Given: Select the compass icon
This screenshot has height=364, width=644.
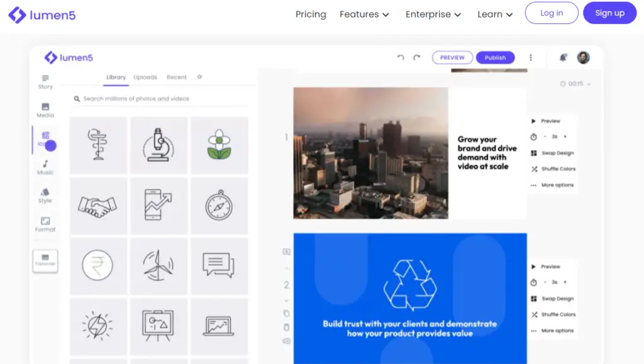Looking at the screenshot, I should [219, 206].
